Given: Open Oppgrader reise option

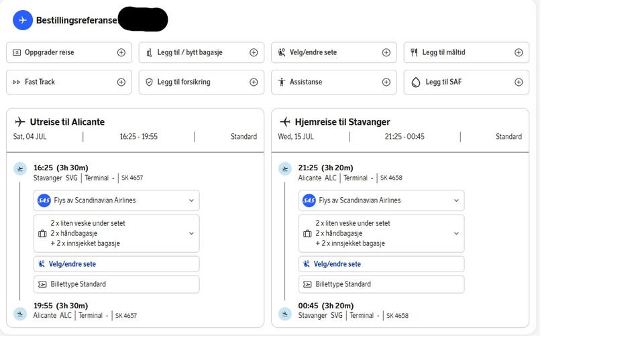Looking at the screenshot, I should click(69, 52).
